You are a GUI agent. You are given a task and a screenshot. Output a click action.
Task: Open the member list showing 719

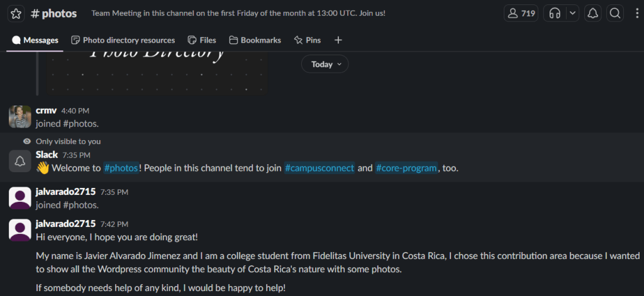coord(521,13)
